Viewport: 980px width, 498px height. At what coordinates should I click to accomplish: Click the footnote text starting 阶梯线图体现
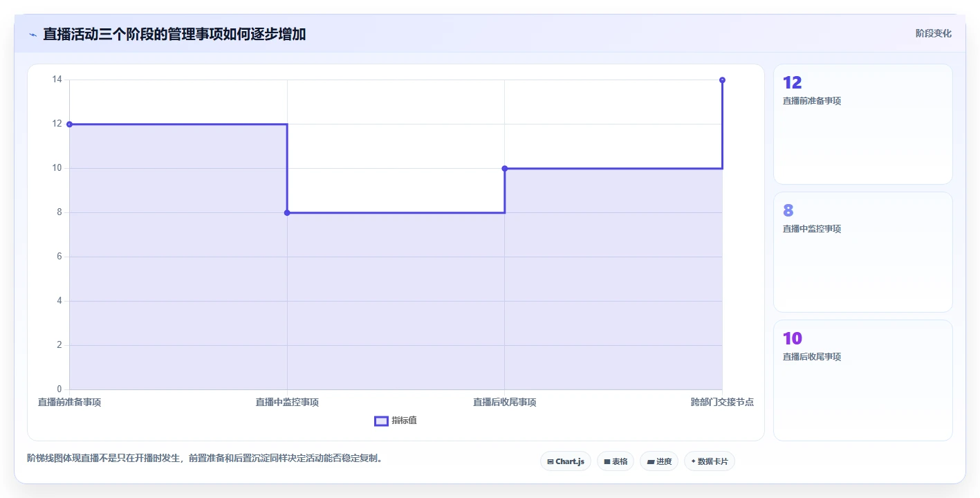coord(205,458)
